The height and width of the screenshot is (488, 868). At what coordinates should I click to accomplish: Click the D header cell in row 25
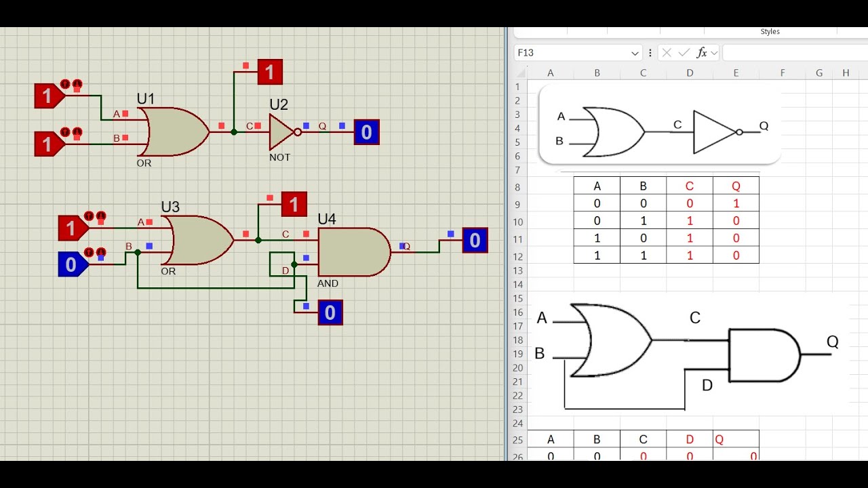click(x=690, y=439)
